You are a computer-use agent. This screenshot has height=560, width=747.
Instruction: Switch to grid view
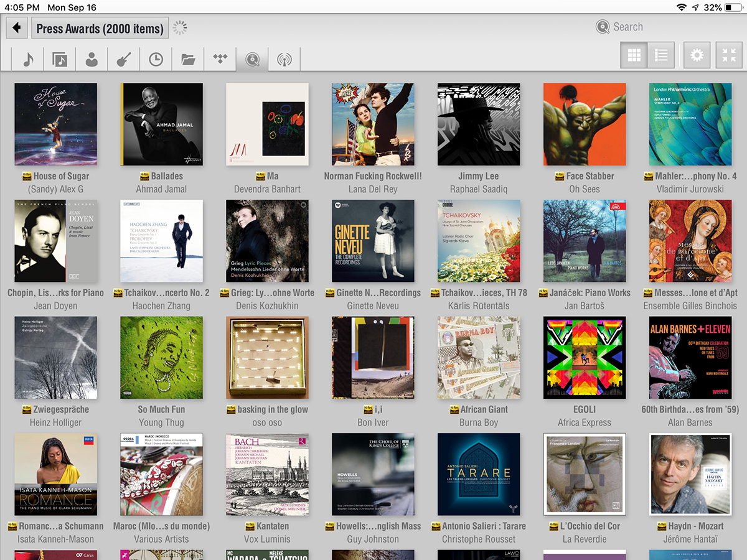point(634,55)
